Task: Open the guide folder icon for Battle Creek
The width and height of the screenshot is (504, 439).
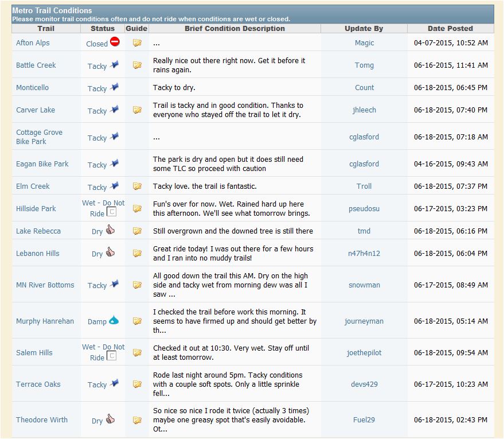Action: 137,65
